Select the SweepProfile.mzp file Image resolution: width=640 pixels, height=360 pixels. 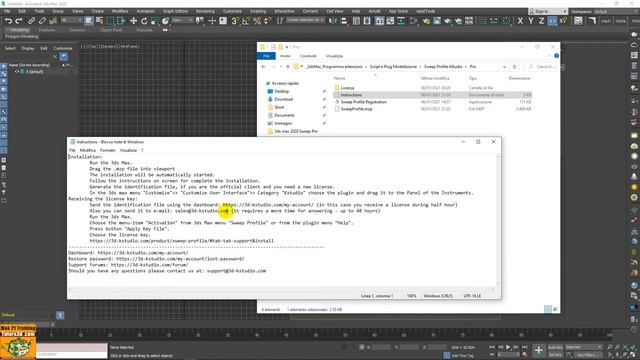356,109
